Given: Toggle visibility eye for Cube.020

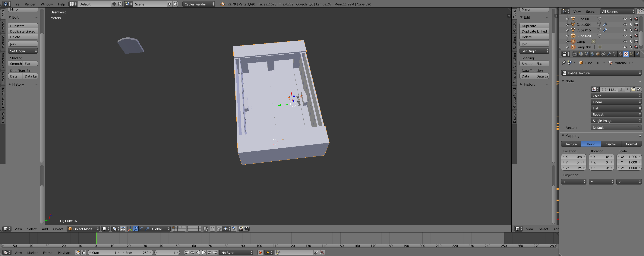Looking at the screenshot, I should (625, 36).
